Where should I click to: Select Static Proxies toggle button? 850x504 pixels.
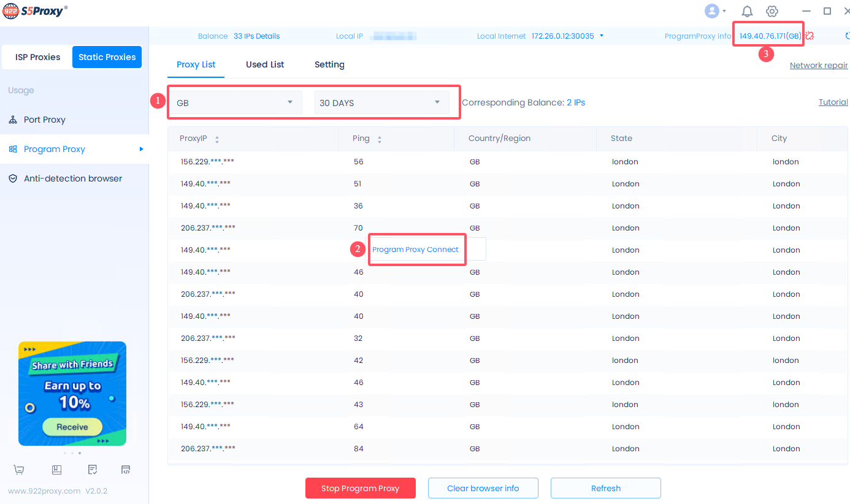[x=107, y=57]
